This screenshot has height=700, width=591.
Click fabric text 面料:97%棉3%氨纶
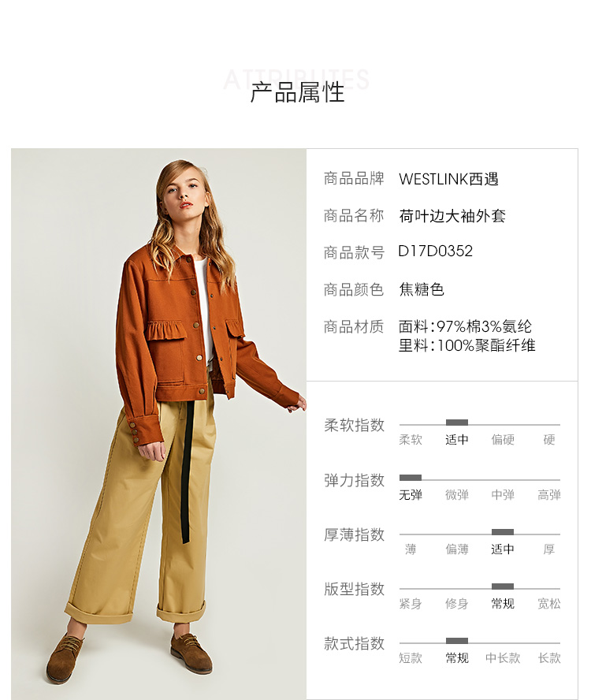[465, 327]
